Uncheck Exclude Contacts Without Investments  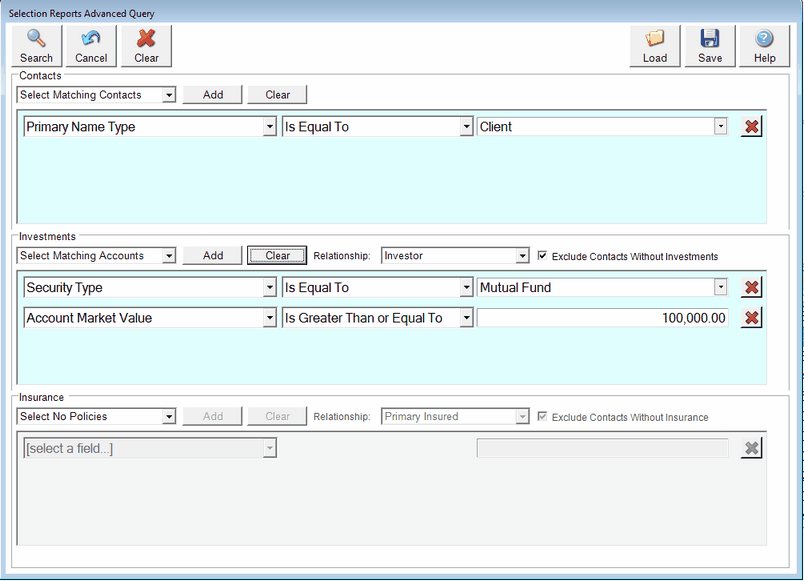click(x=543, y=255)
